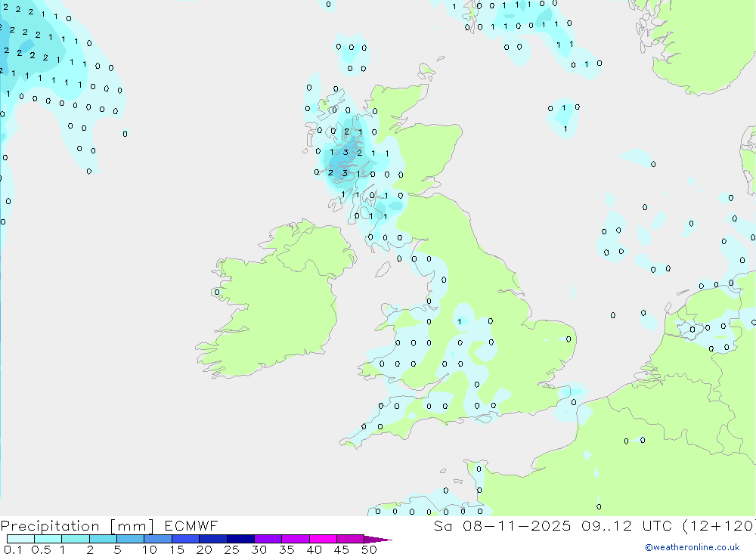Click the North Sea rain patch east of England
This screenshot has width=756, height=554.
coord(612,242)
